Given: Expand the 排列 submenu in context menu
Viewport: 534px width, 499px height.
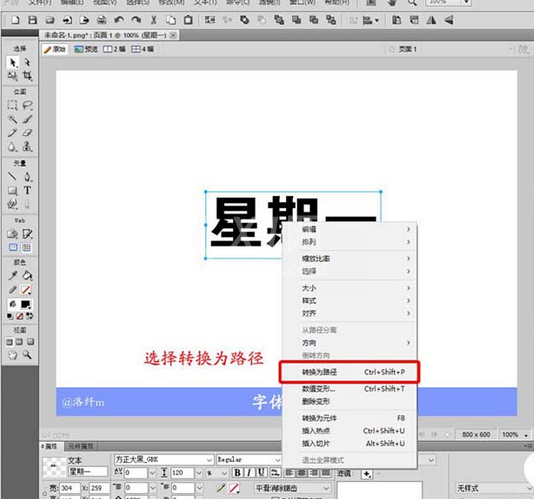Looking at the screenshot, I should 350,242.
